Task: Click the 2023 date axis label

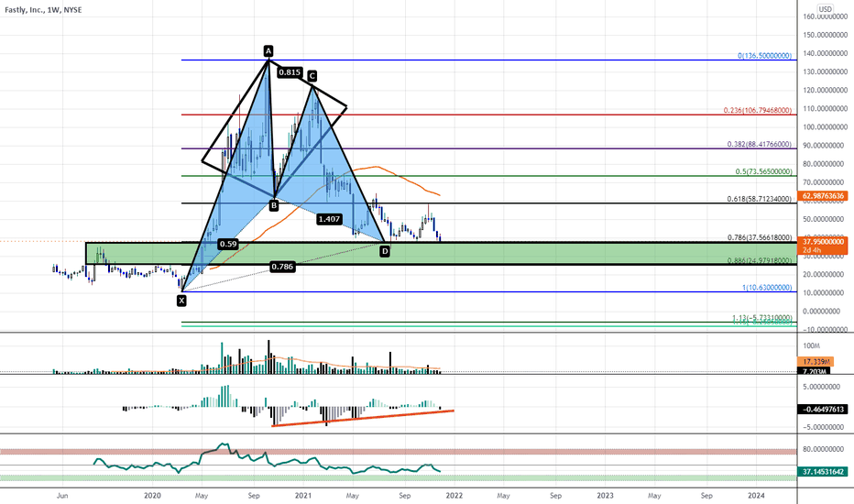Action: 605,495
